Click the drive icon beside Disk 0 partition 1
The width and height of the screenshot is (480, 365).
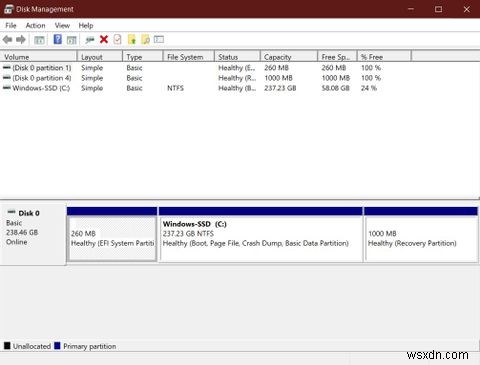click(x=7, y=67)
